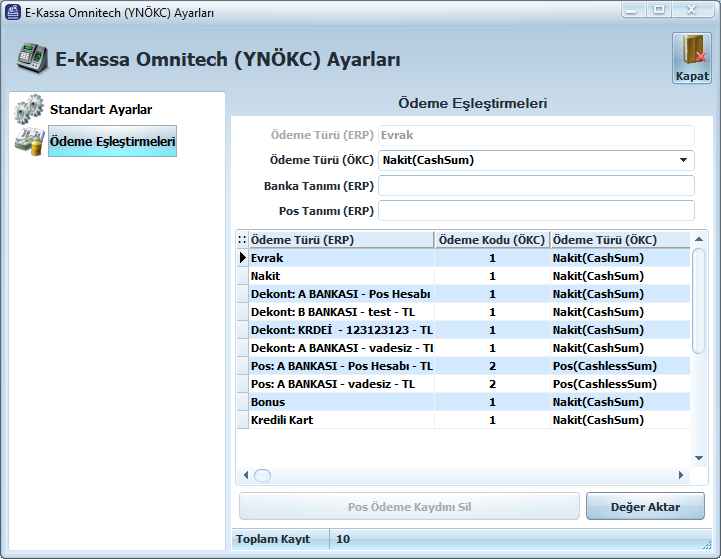Image resolution: width=721 pixels, height=559 pixels.
Task: Click the Toplam Kayıt status label
Action: [x=273, y=539]
